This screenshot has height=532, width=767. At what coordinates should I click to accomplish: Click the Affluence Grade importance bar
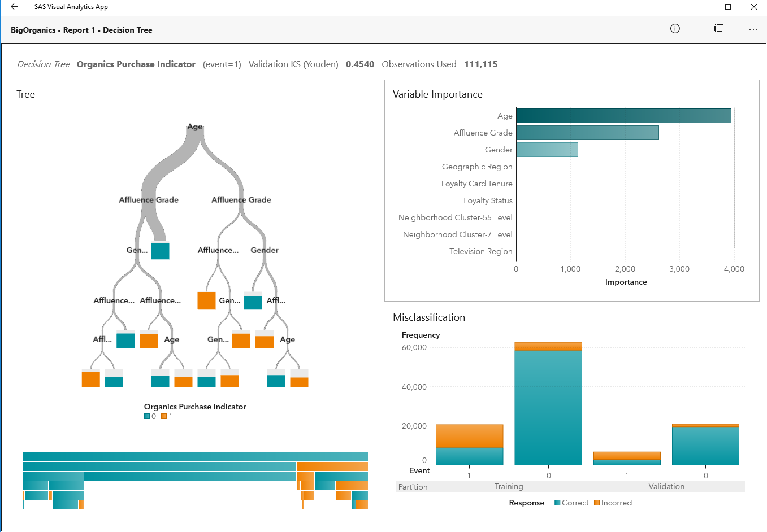(587, 133)
